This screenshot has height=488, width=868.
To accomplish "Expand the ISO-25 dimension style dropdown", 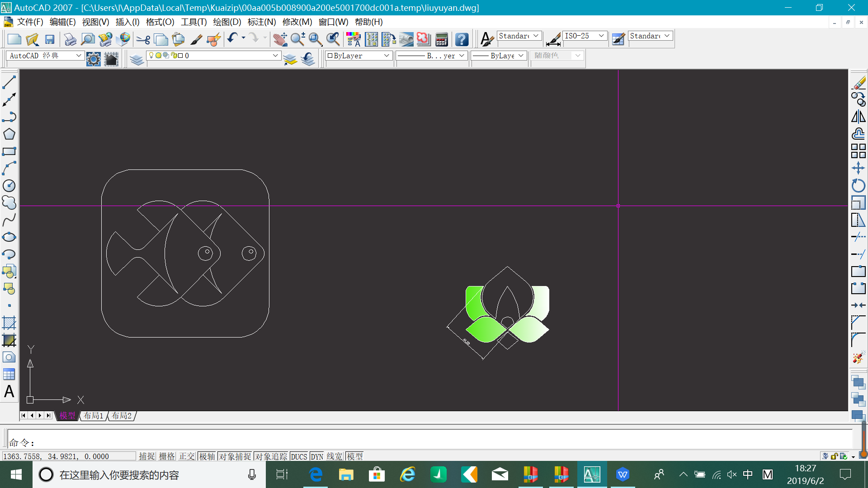I will 601,36.
